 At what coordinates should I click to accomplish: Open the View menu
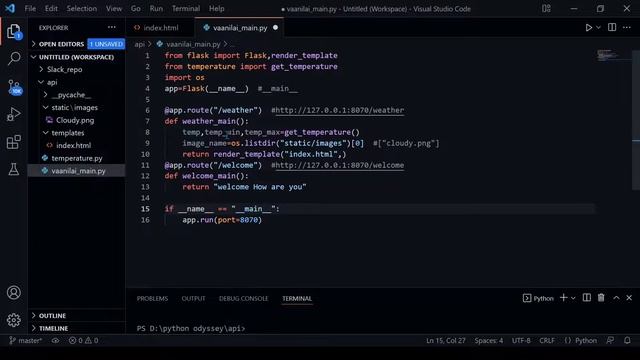tap(114, 9)
